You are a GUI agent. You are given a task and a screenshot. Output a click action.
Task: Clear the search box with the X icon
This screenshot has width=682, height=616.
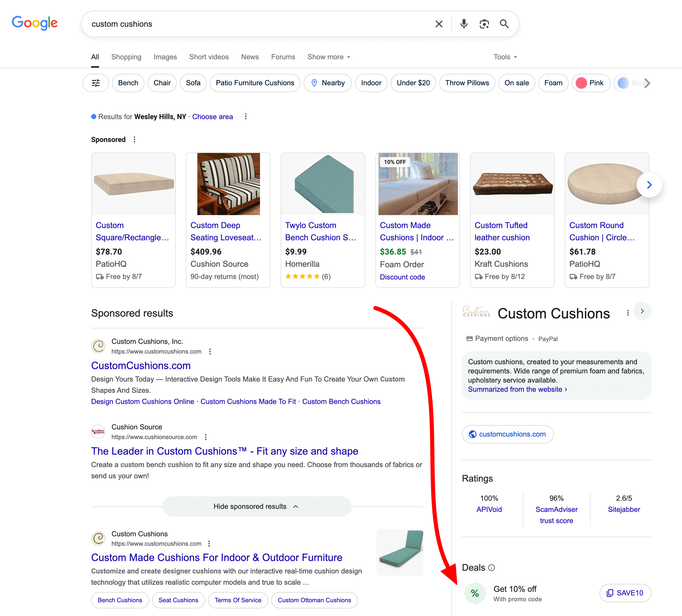point(439,24)
